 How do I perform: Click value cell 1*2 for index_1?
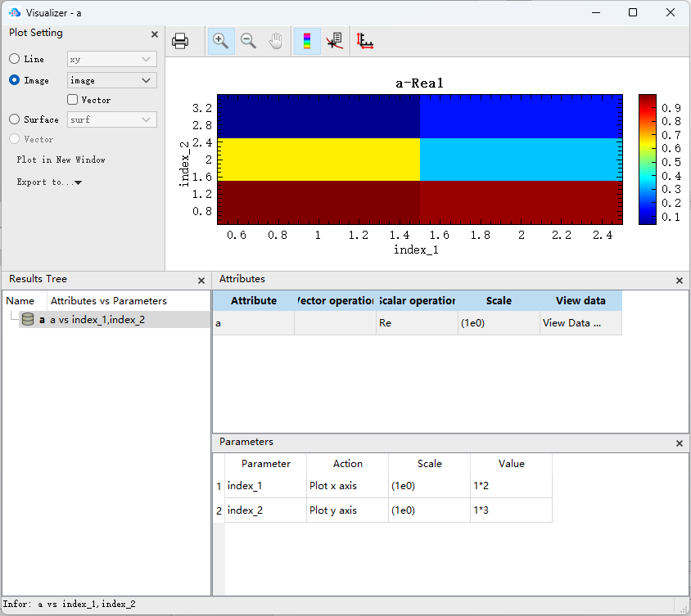click(511, 486)
